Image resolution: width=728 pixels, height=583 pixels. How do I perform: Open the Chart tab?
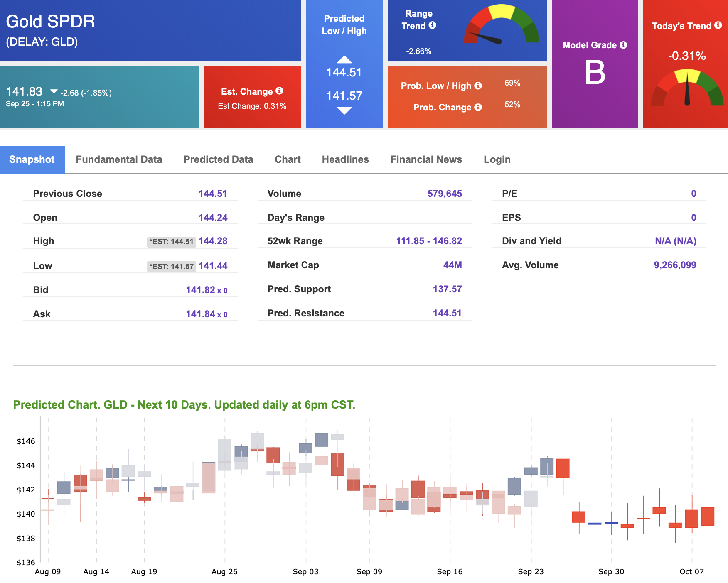pos(288,159)
